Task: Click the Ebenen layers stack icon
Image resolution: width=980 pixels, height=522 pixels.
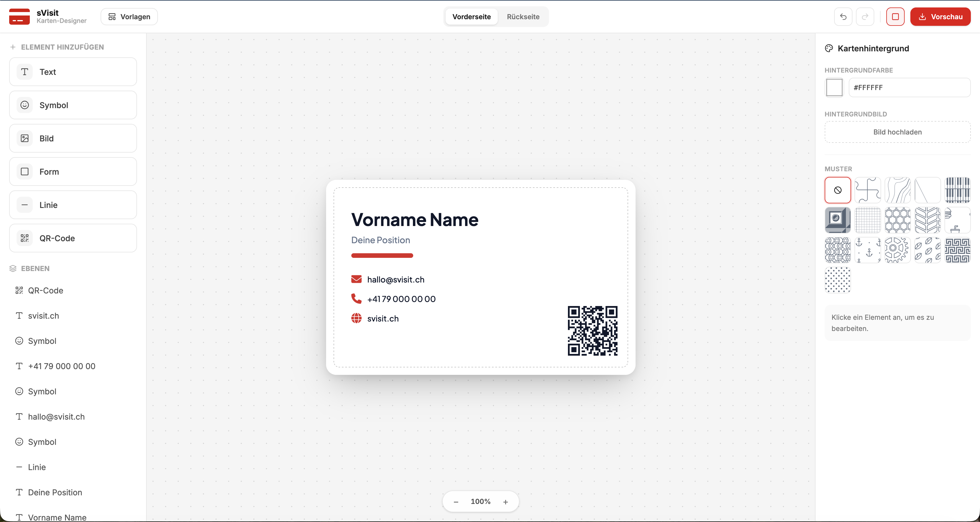Action: (x=13, y=268)
